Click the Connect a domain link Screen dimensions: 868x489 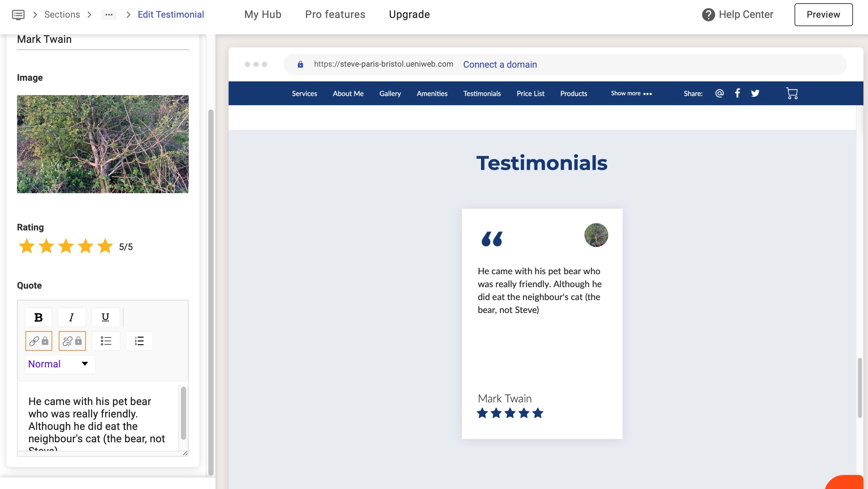(500, 64)
